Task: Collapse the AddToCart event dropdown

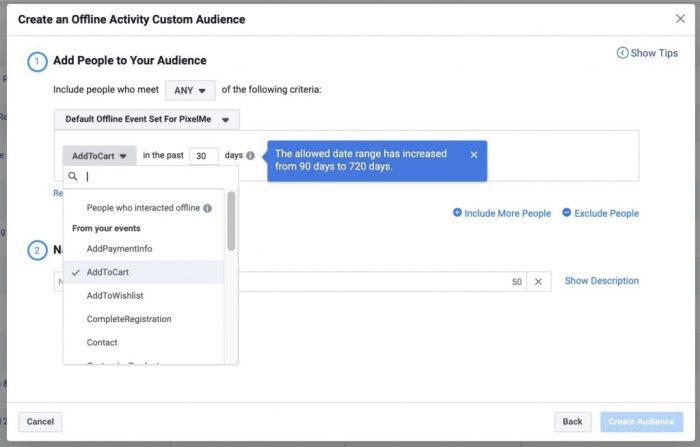Action: [99, 156]
